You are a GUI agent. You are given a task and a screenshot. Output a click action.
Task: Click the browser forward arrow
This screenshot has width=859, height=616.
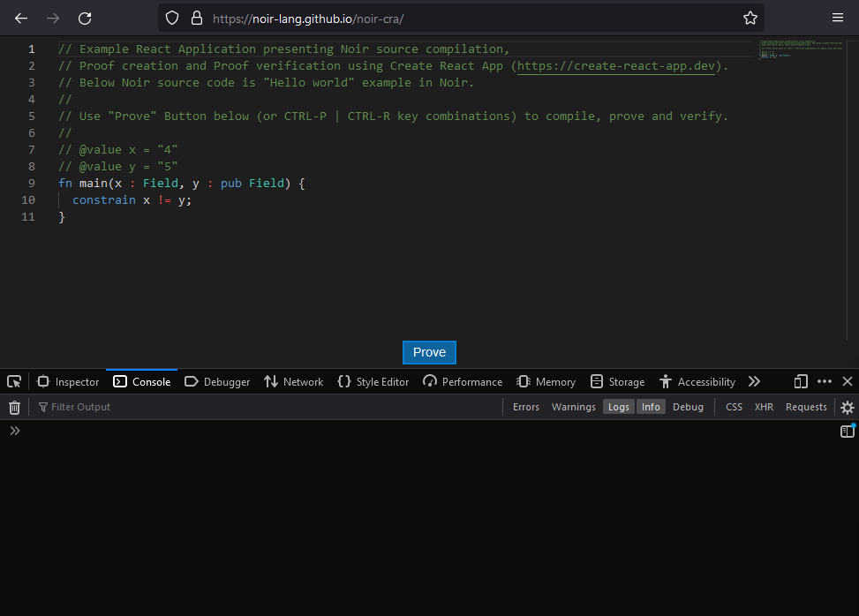click(53, 19)
